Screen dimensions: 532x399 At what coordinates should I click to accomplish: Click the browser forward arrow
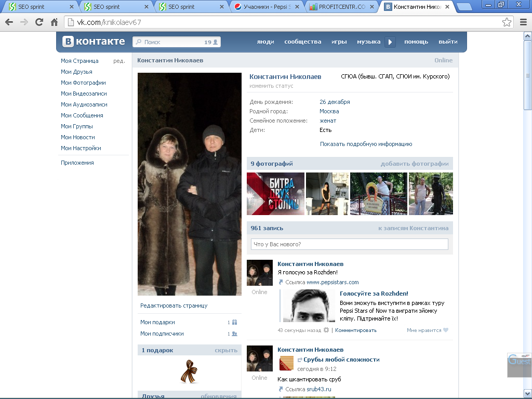point(24,22)
